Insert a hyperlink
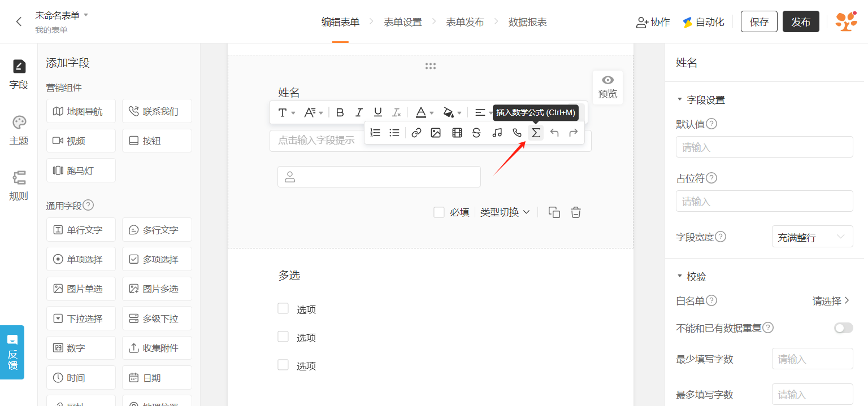 tap(416, 133)
